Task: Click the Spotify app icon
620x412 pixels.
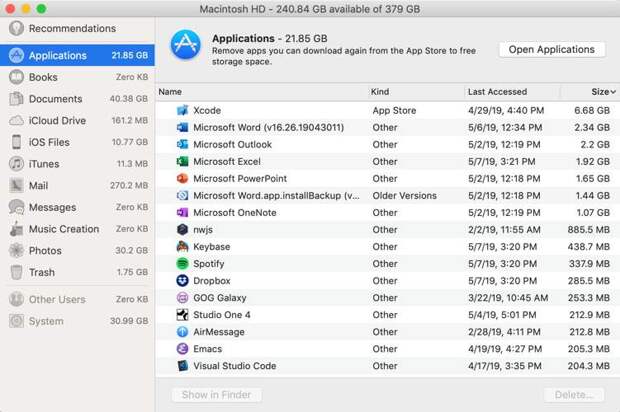Action: click(x=182, y=263)
